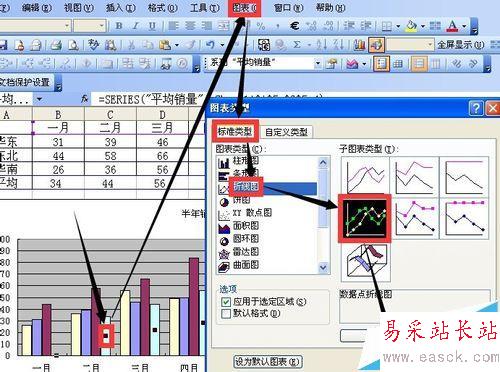This screenshot has width=500, height=372.
Task: Open the Undo history dropdown arrow
Action: tap(222, 45)
